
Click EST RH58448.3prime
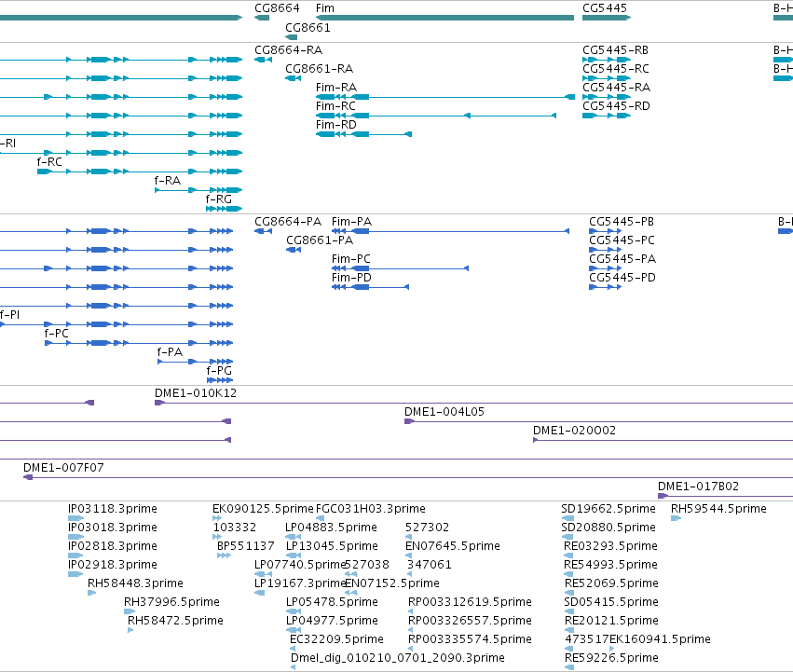click(x=135, y=583)
